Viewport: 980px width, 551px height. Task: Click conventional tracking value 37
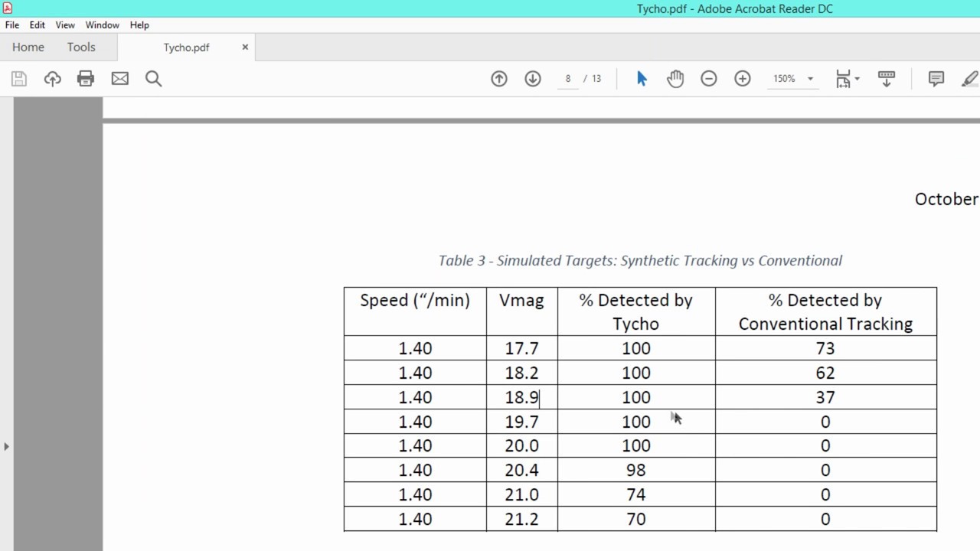(x=825, y=397)
